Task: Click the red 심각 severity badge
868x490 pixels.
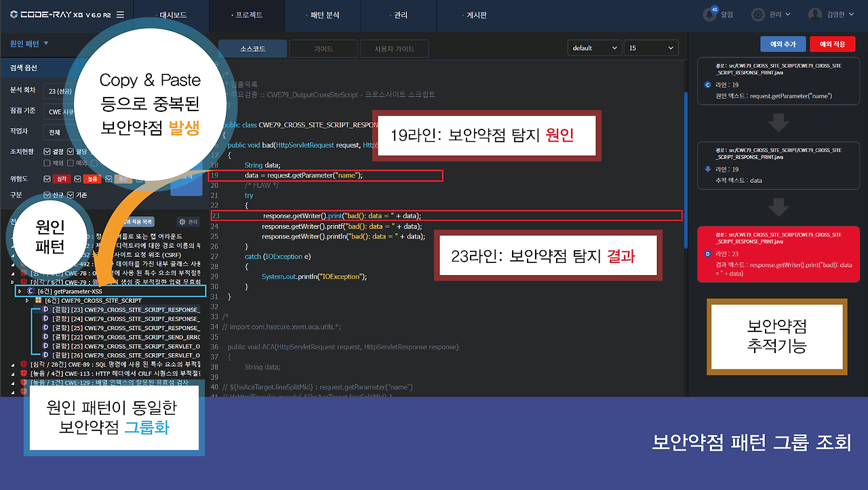Action: 62,179
